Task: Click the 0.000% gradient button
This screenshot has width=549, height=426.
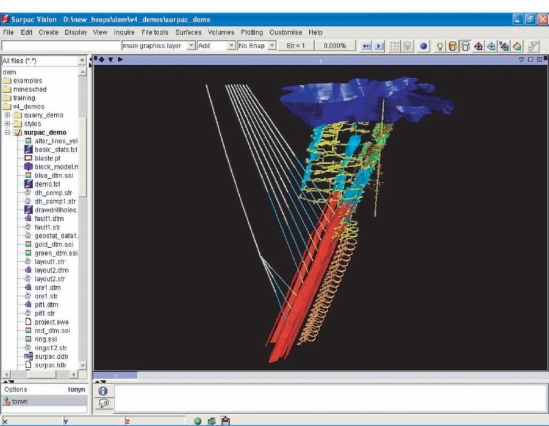Action: [335, 46]
